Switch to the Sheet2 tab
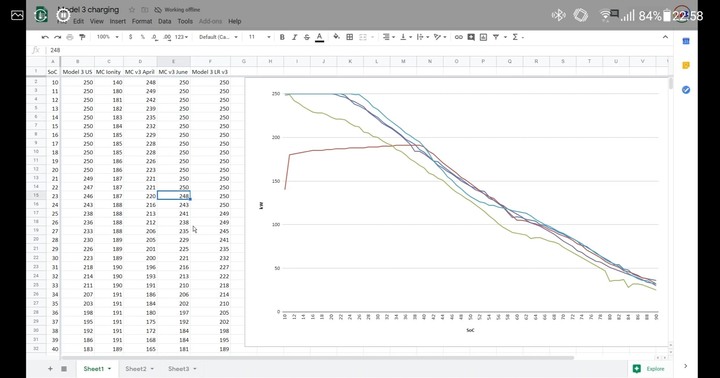Viewport: 720px width, 378px height. pos(139,369)
